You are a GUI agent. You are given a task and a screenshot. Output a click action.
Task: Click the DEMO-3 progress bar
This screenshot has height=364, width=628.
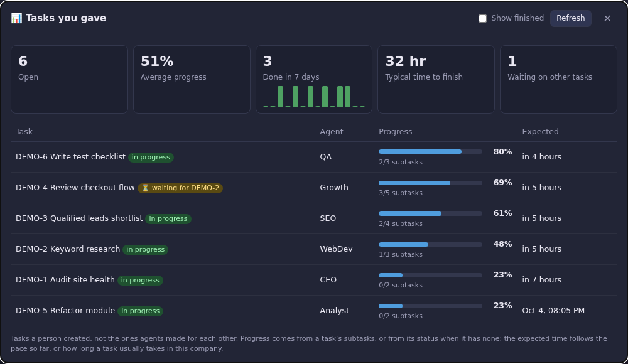click(x=430, y=214)
